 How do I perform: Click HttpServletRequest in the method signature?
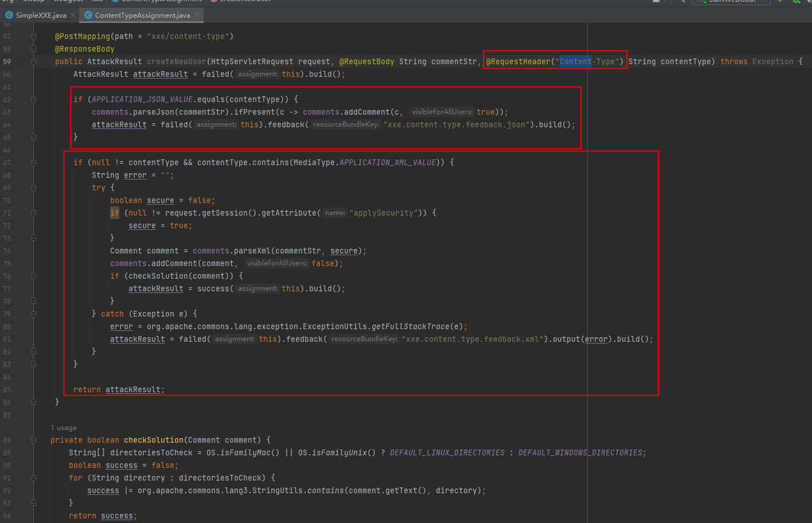tap(252, 61)
